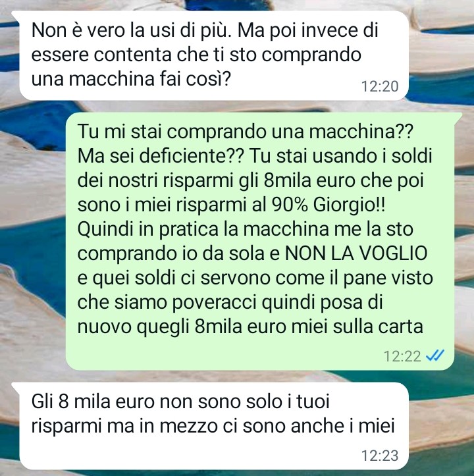Tap the blue double-check read receipt icon
This screenshot has width=474, height=476.
tap(435, 355)
